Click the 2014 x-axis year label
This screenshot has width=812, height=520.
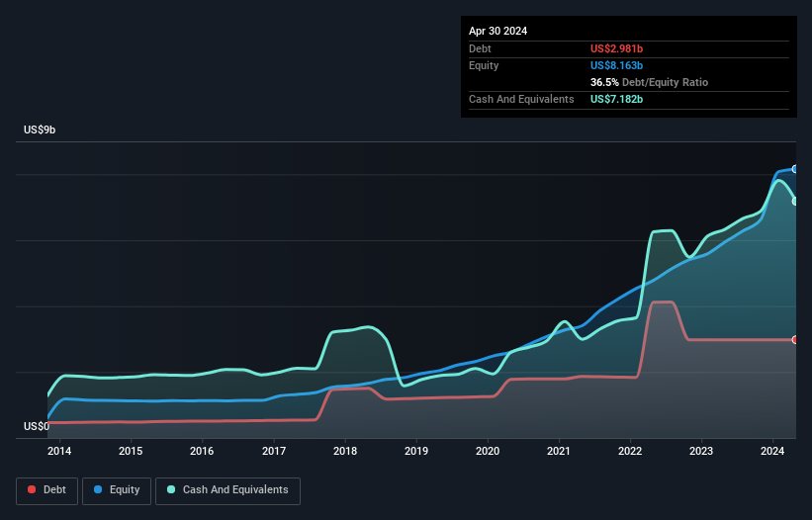point(59,451)
